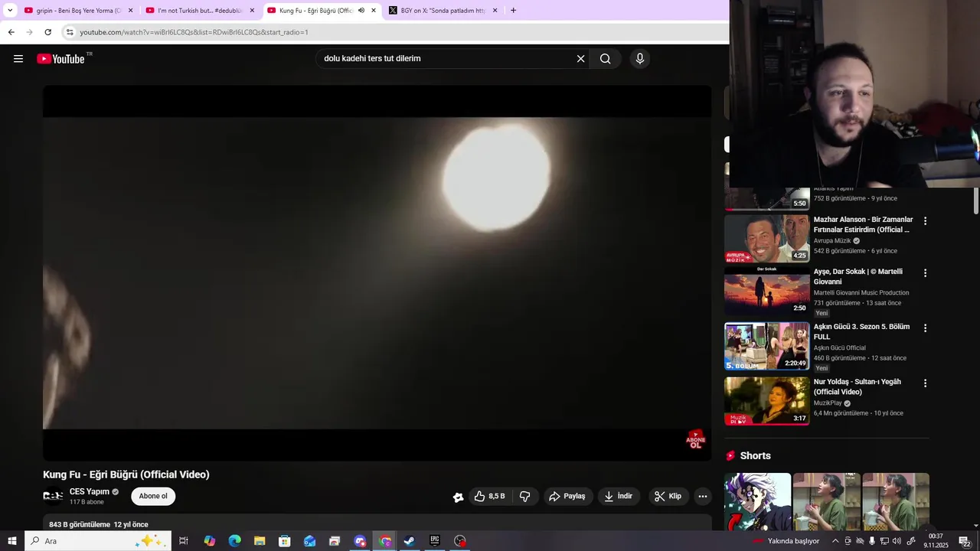Go to YouTube home via logo

click(61, 59)
